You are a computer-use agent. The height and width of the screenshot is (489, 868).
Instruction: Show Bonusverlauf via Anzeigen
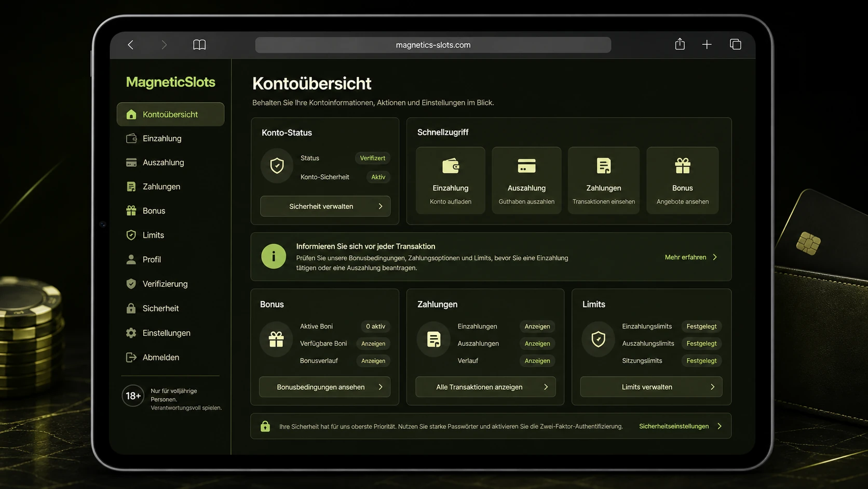[x=373, y=361]
